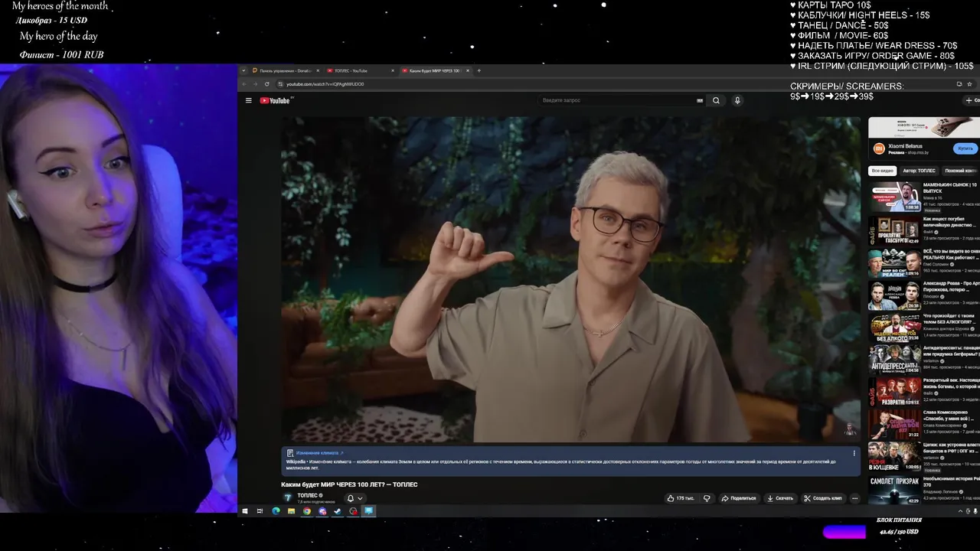Open the notification bell dropdown for ТОПЛЕС
This screenshot has width=980, height=551.
point(354,498)
